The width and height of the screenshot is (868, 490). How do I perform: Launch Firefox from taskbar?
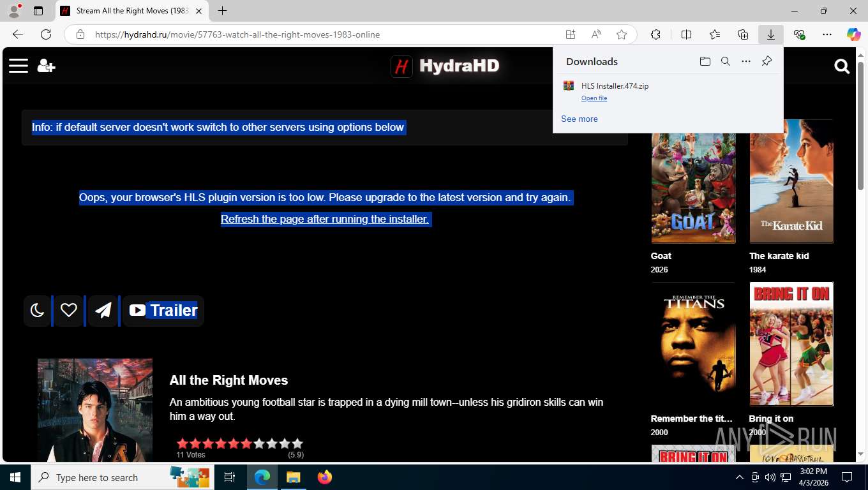click(325, 477)
